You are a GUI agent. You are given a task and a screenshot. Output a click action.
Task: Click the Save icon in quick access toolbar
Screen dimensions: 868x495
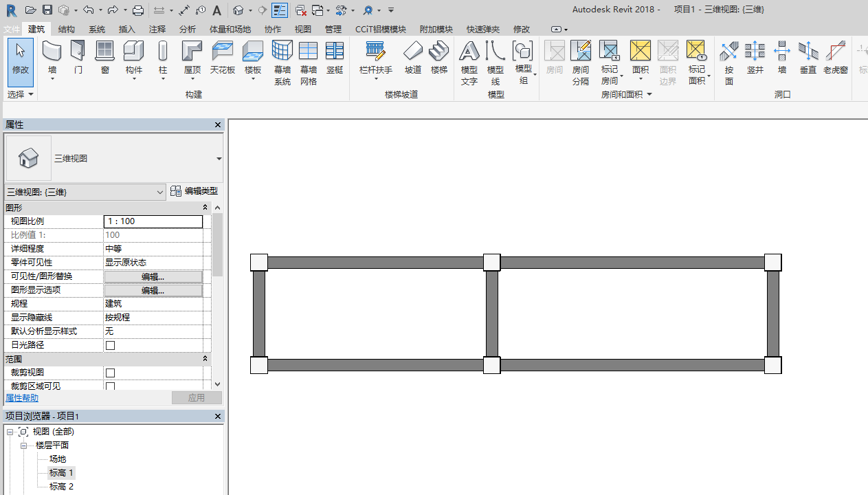(x=47, y=10)
